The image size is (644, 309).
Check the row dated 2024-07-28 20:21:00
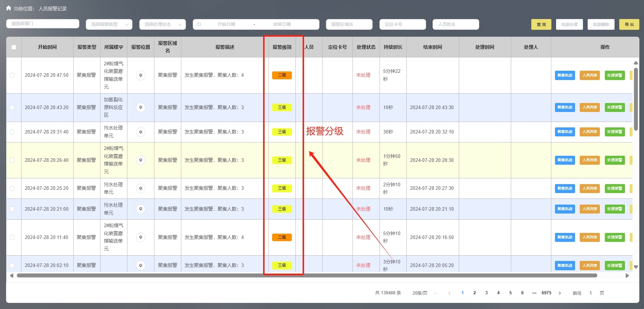(12, 209)
